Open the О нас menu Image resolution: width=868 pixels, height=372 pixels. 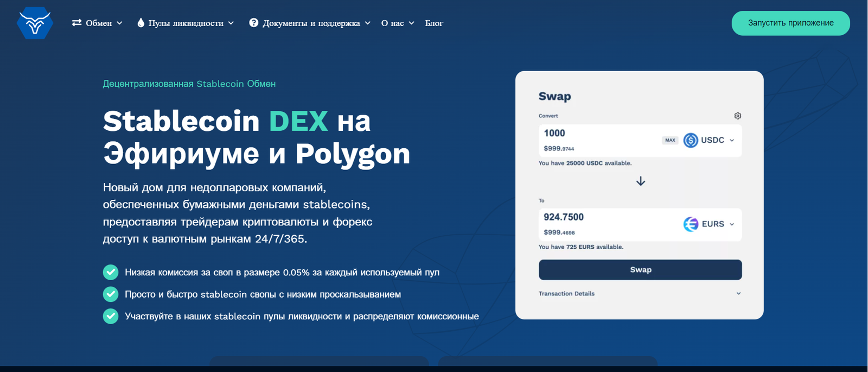tap(398, 23)
